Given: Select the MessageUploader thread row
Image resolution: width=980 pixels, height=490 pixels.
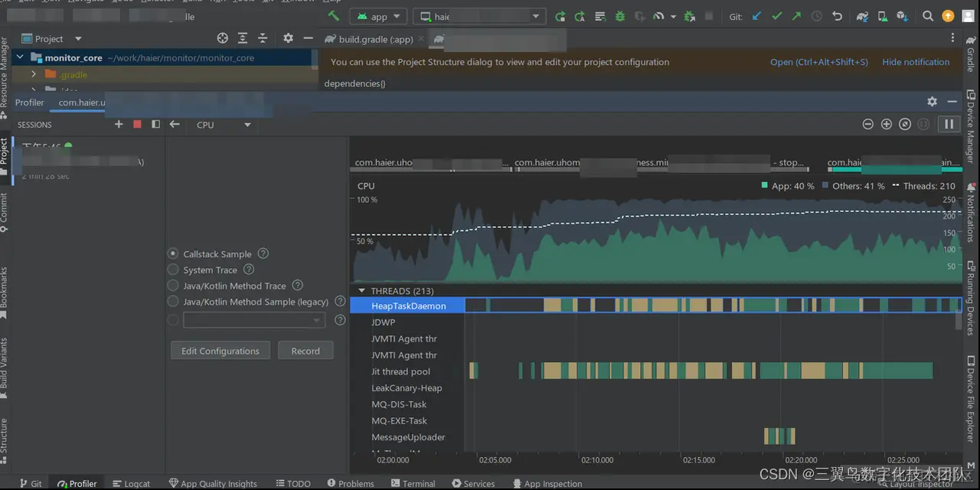Looking at the screenshot, I should pyautogui.click(x=655, y=437).
